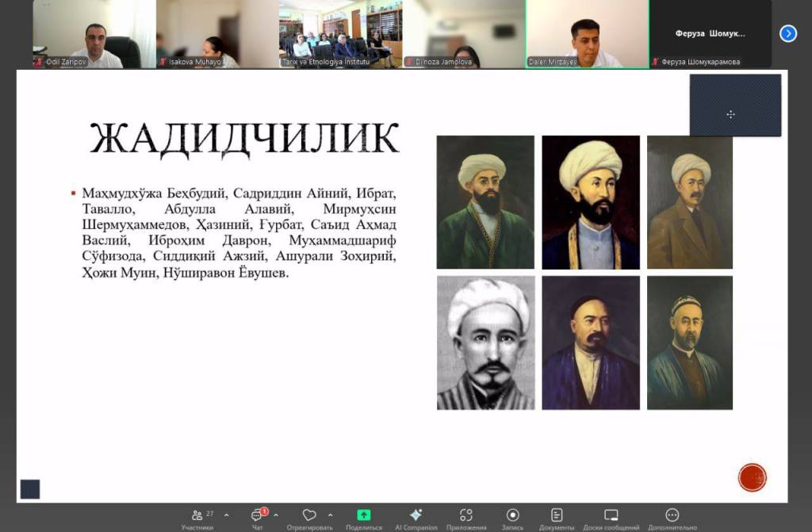The width and height of the screenshot is (812, 532).
Task: Open Доски сообщений whiteboards
Action: (611, 515)
